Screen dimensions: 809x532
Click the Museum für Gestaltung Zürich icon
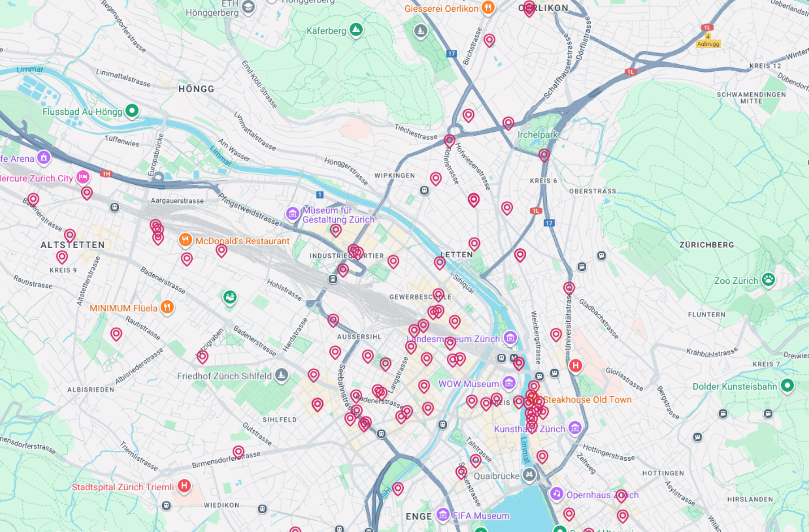click(292, 213)
